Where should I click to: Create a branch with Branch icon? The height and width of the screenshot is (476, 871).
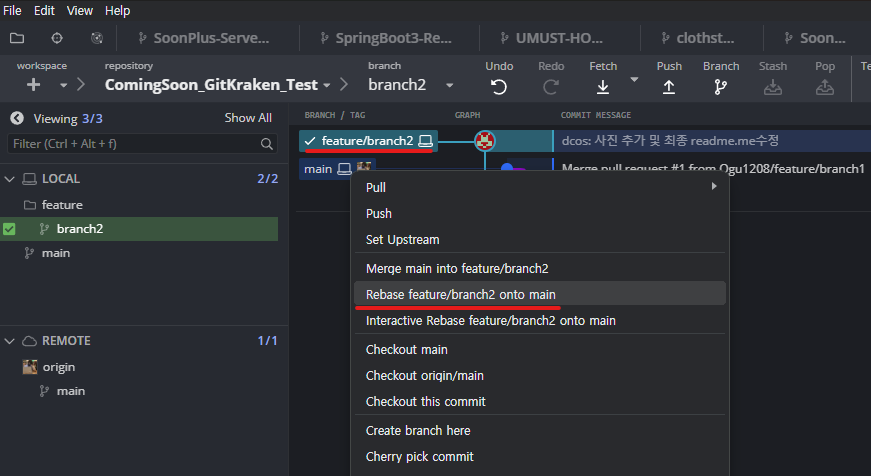[720, 87]
